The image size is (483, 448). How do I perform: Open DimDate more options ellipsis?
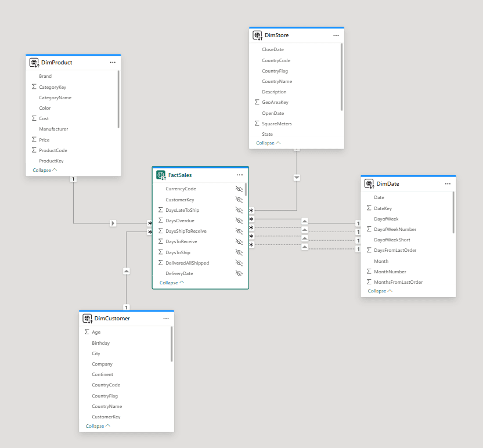(x=448, y=183)
